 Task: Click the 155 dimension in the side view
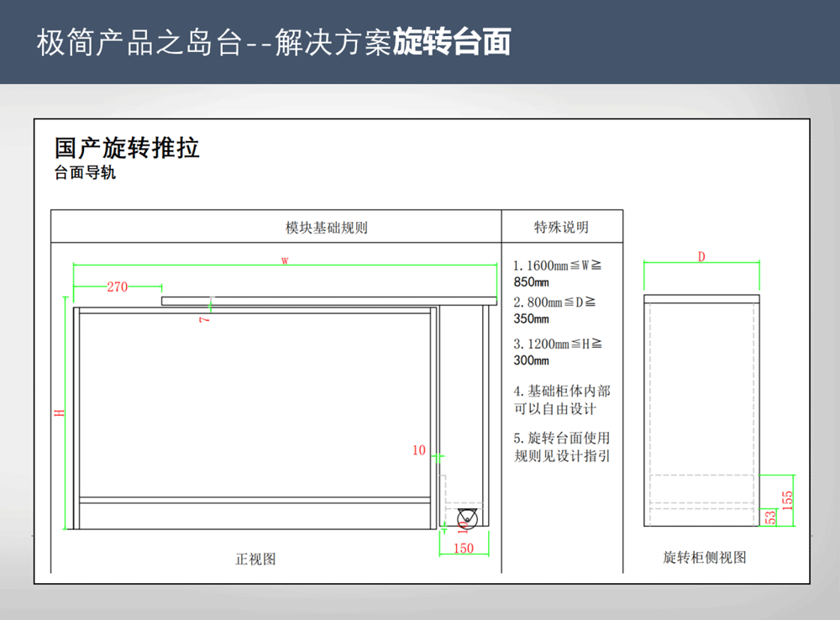click(787, 500)
